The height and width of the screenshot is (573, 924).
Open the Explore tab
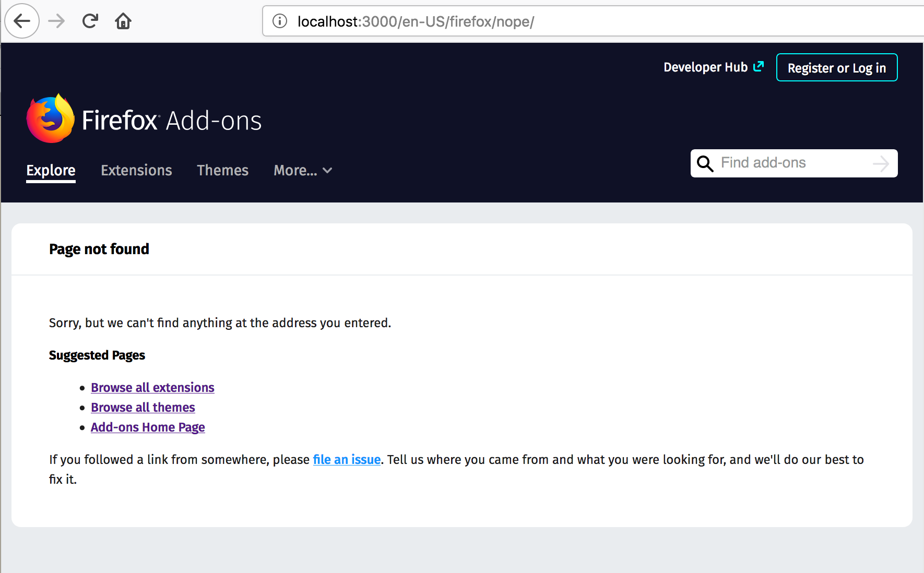51,171
